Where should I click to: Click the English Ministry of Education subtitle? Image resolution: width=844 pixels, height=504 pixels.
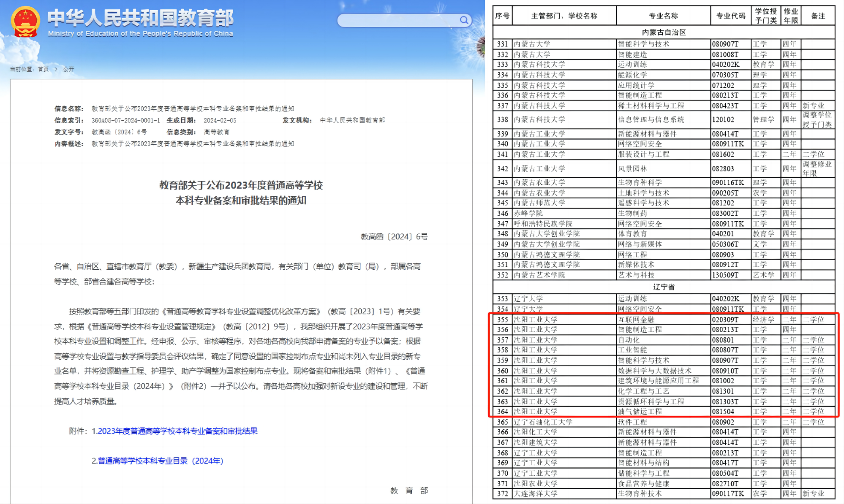point(140,34)
